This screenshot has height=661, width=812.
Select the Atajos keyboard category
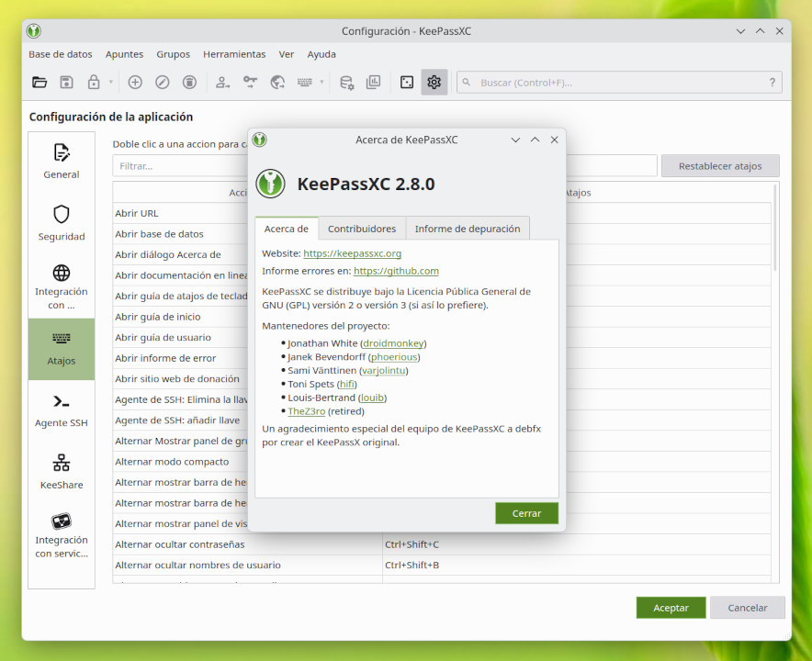click(62, 350)
